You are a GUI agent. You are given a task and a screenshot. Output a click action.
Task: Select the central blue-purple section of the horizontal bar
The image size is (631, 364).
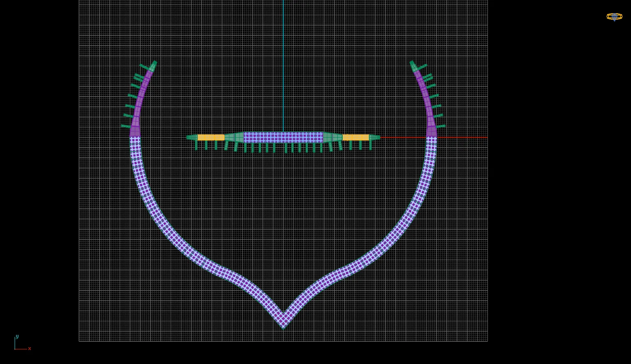[283, 137]
